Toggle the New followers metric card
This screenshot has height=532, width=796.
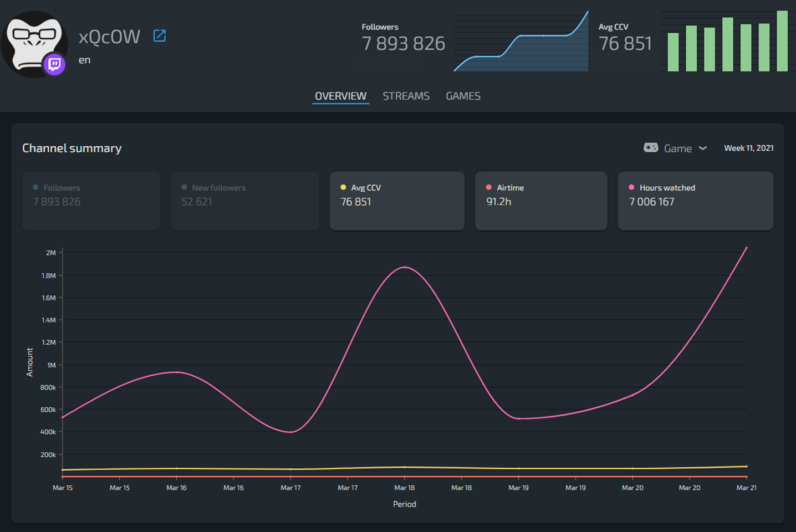245,201
